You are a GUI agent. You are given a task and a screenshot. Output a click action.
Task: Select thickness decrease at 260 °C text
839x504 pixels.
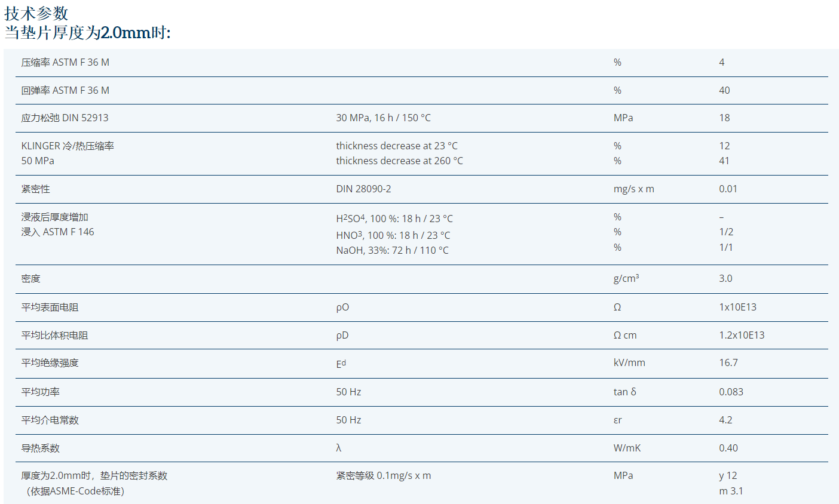pos(399,161)
